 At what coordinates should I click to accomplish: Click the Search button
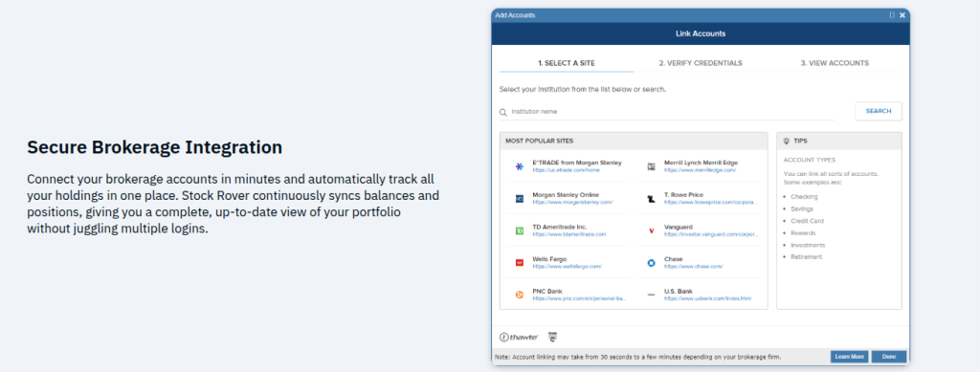coord(879,111)
